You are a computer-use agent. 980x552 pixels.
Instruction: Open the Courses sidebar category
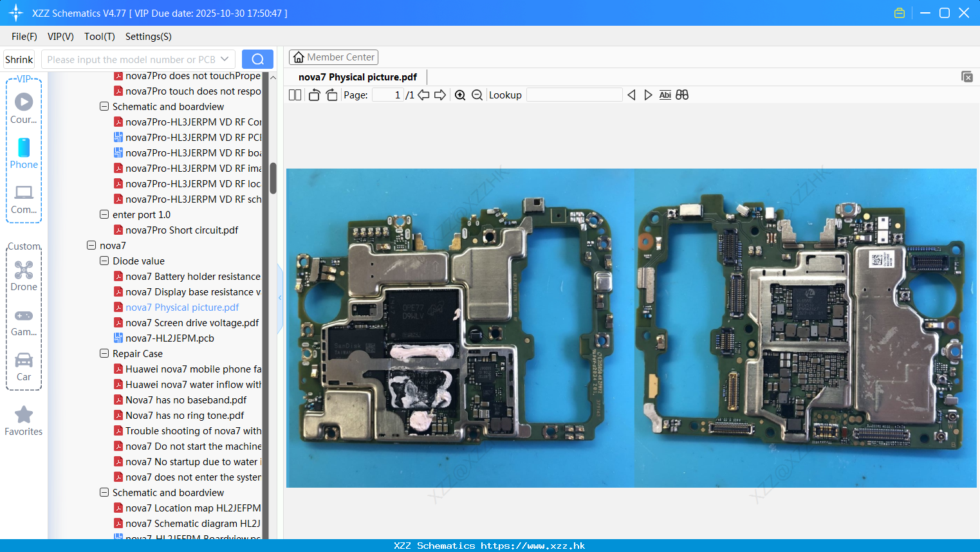[24, 109]
